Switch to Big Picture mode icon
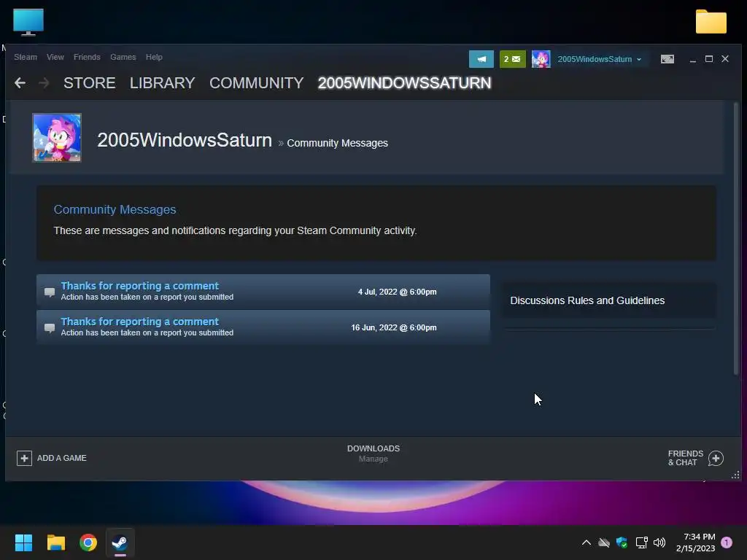The height and width of the screenshot is (560, 747). [x=667, y=59]
